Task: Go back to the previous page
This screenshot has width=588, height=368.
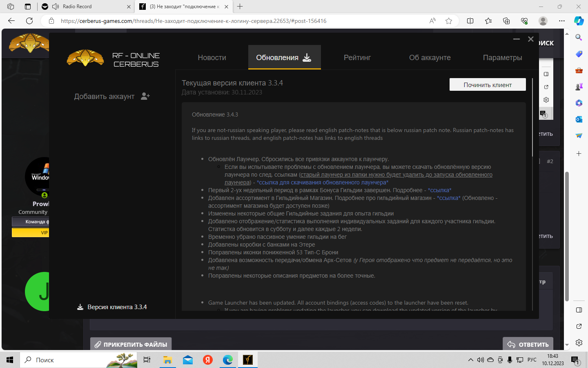Action: click(11, 21)
